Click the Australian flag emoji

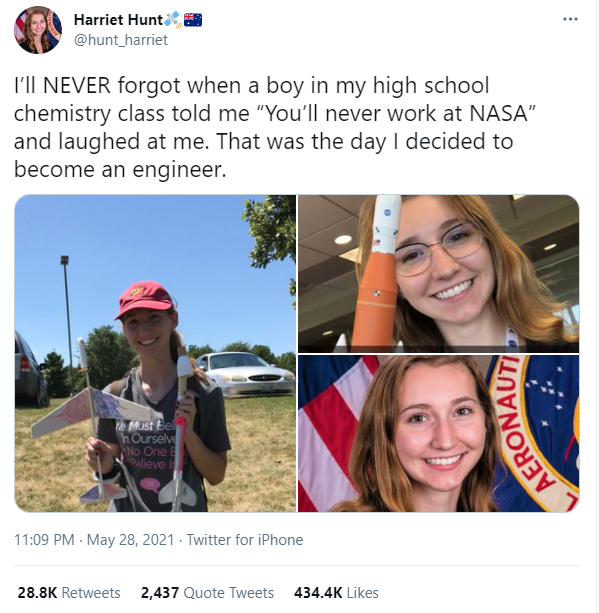(x=193, y=20)
